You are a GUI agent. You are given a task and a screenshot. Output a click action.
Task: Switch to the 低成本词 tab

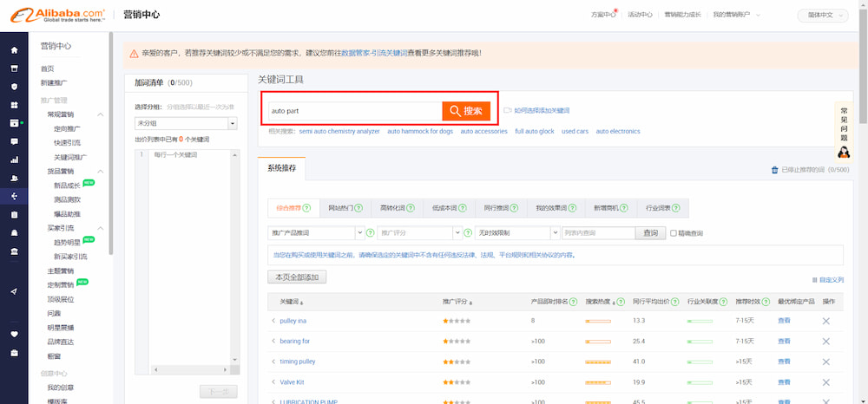pos(450,208)
